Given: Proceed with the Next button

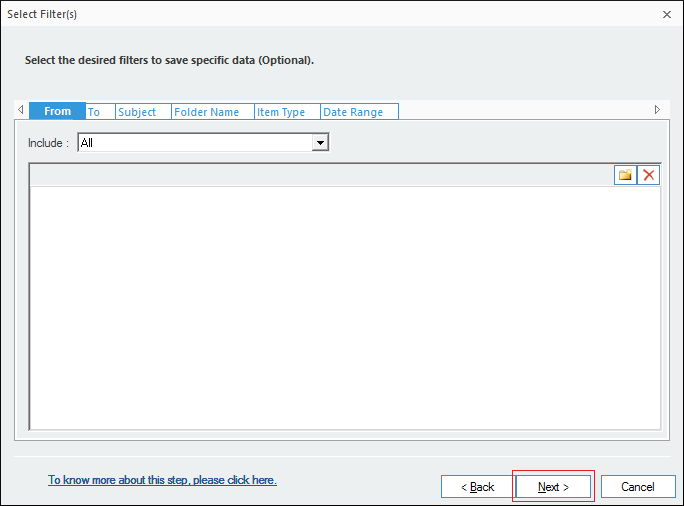Looking at the screenshot, I should click(x=553, y=487).
